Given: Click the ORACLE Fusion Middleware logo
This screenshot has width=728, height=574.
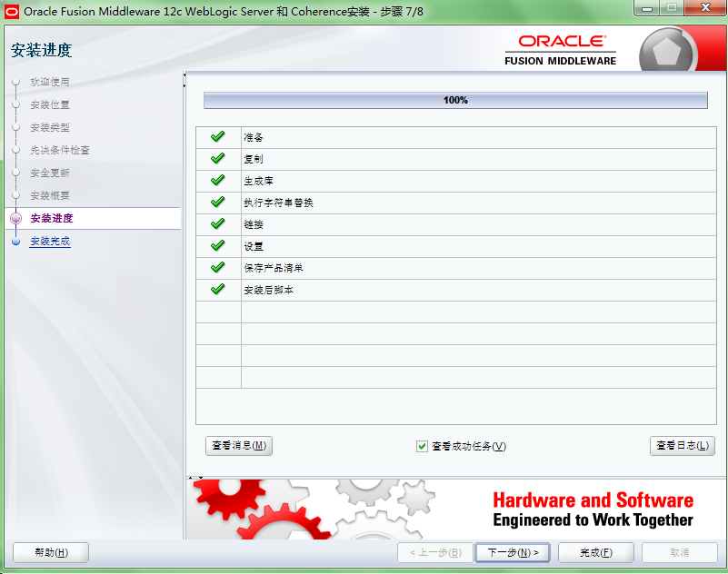Looking at the screenshot, I should (x=561, y=50).
